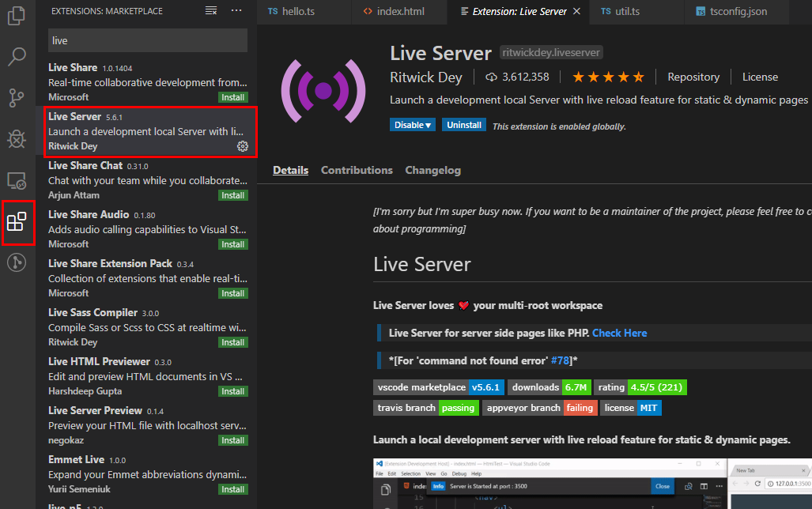Uninstall the Live Server extension

pos(464,125)
